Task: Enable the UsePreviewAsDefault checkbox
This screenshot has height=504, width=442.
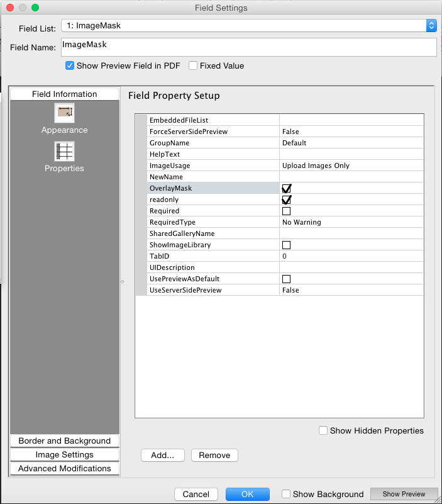Action: coord(287,279)
